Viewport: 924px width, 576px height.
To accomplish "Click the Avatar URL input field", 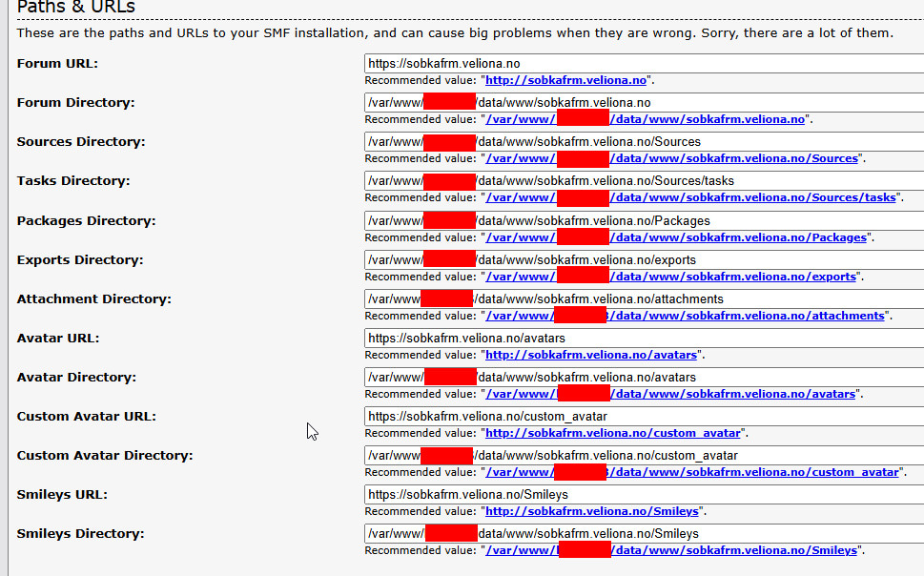I will point(644,338).
